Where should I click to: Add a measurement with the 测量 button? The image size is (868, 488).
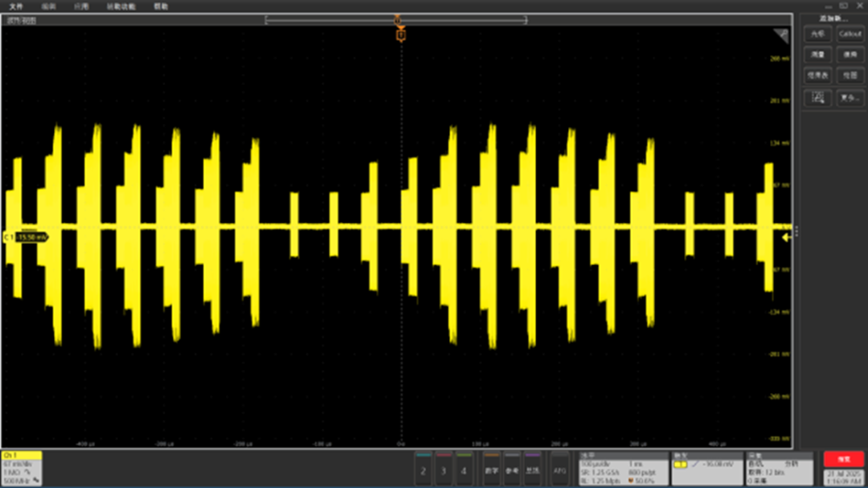click(x=817, y=55)
